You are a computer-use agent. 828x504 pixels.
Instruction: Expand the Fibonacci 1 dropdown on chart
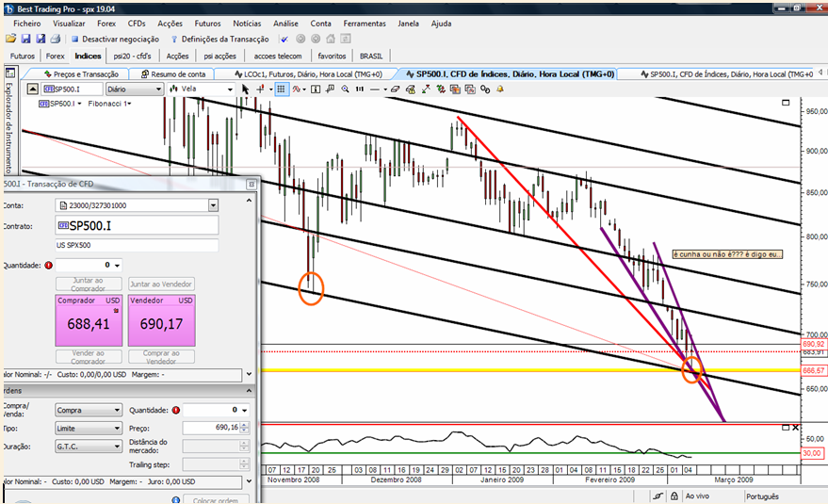coord(109,104)
